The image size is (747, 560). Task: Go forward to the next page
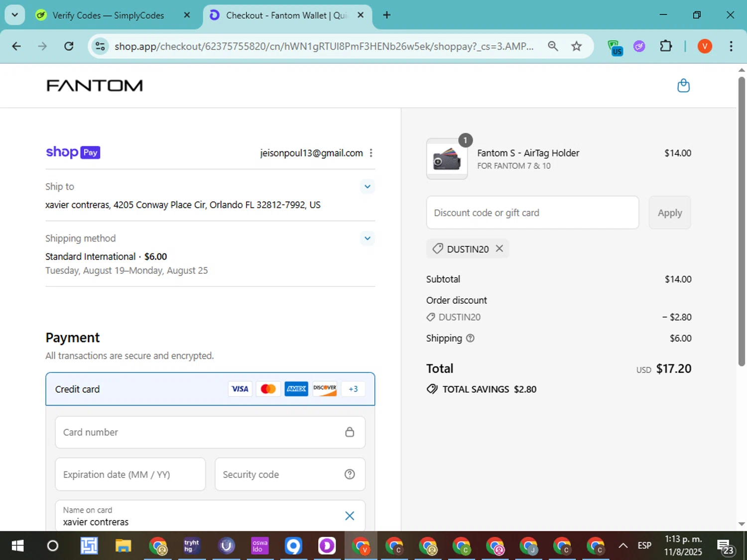42,46
